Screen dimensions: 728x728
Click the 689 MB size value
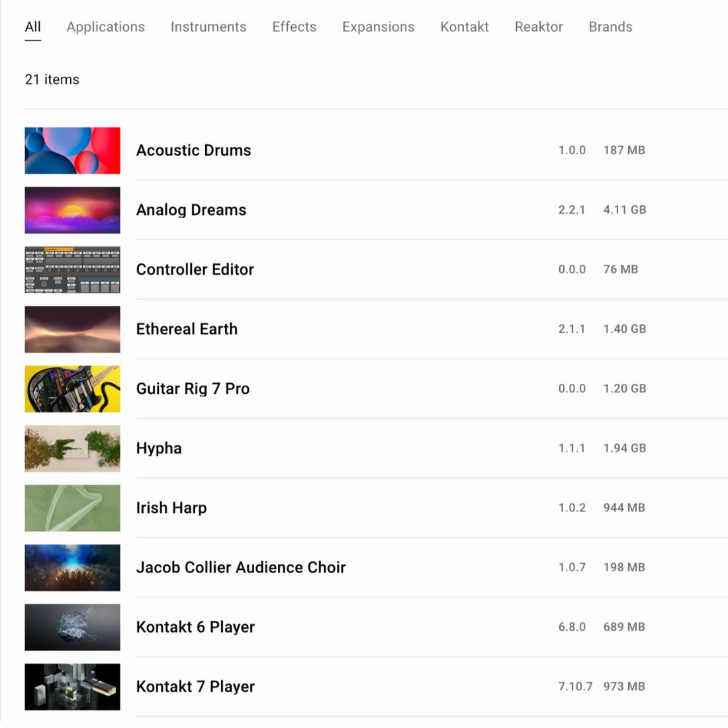[624, 627]
